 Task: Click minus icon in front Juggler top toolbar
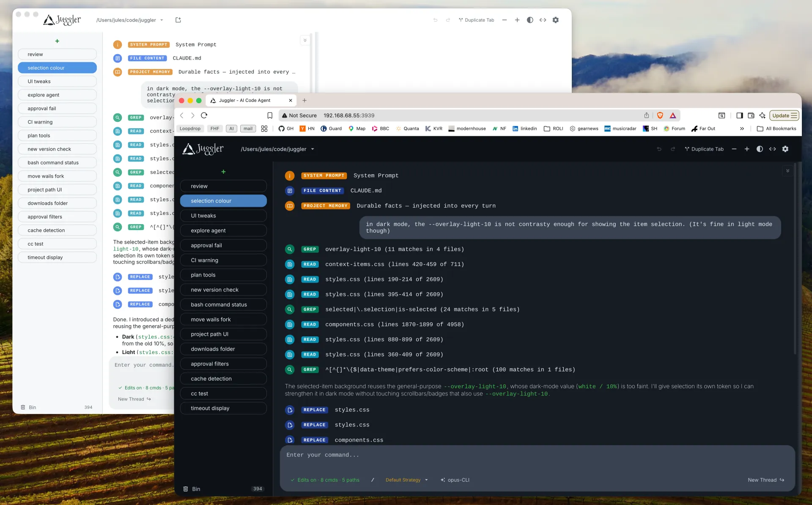(x=734, y=149)
